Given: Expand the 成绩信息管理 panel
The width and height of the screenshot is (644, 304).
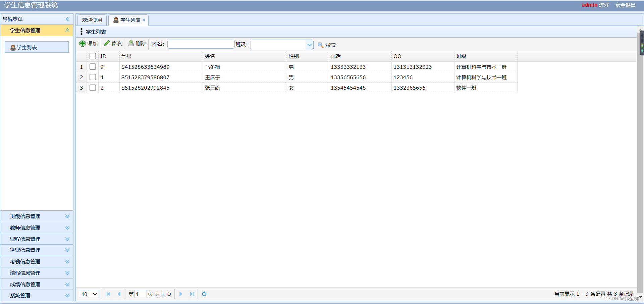Looking at the screenshot, I should (67, 284).
